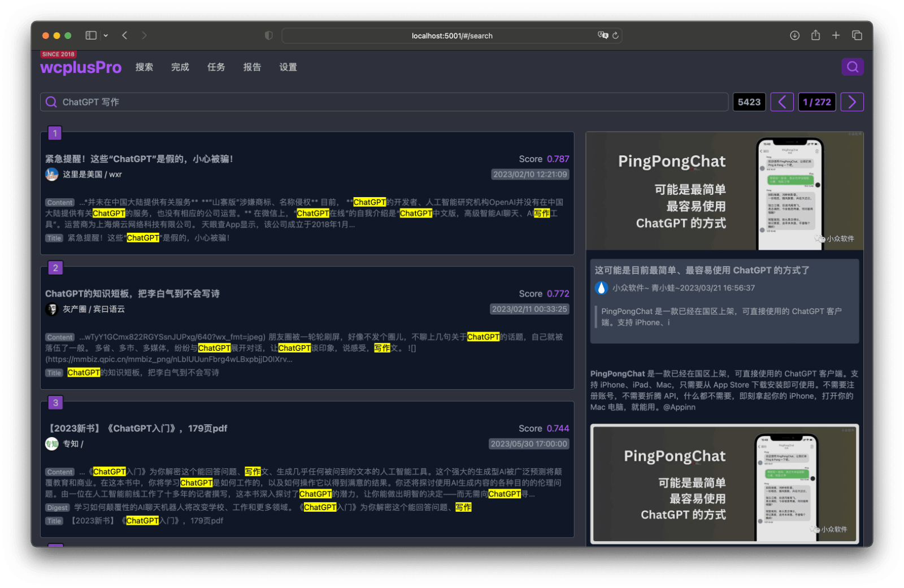Click the download icon in the browser toolbar

(794, 35)
